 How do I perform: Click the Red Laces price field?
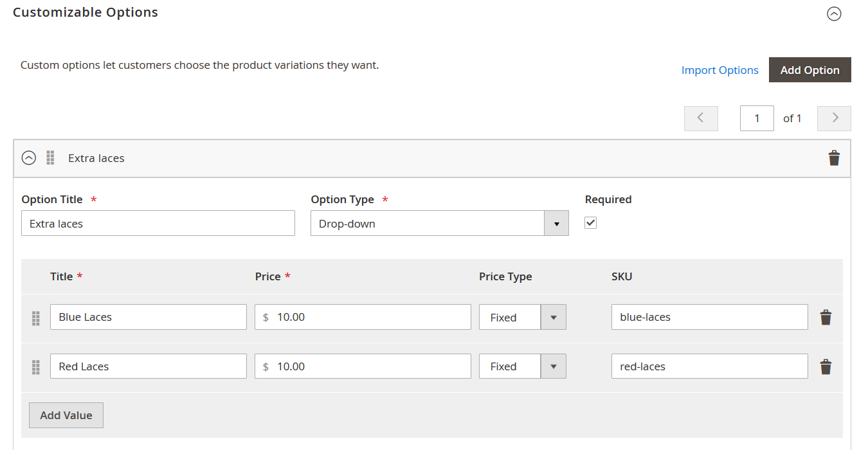[363, 366]
